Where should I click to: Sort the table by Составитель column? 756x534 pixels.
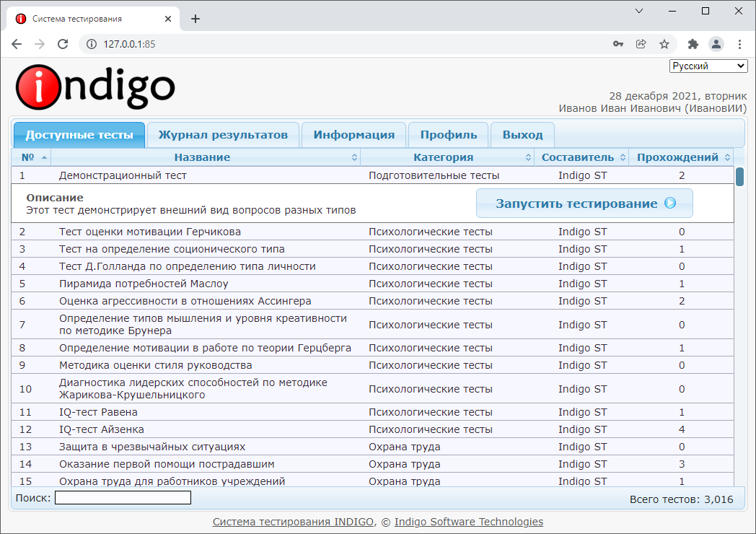click(581, 157)
